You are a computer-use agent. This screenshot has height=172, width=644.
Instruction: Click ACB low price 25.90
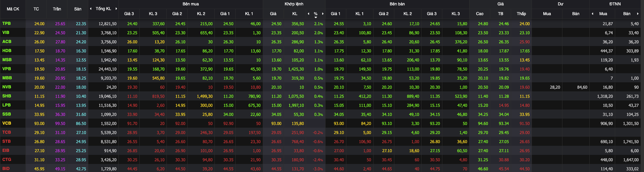tap(525, 42)
